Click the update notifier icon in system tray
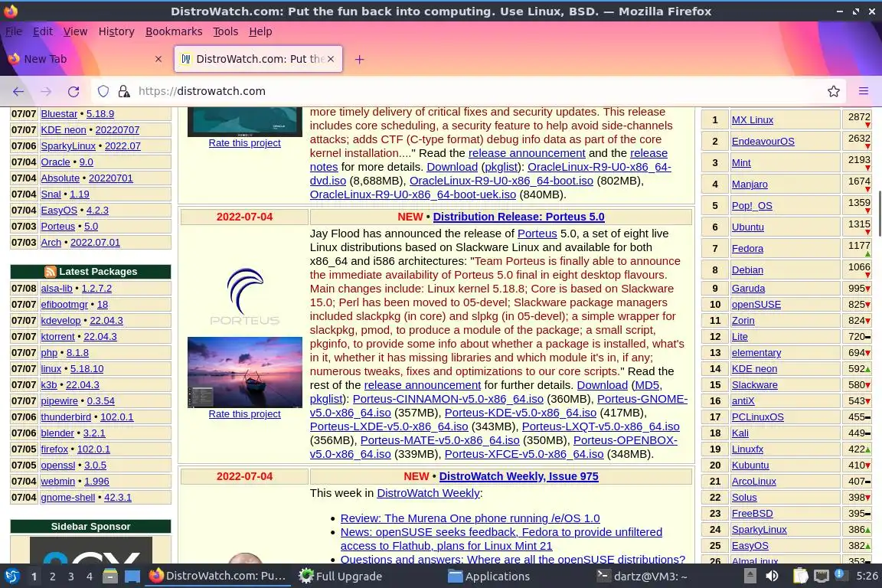Screen dimensions: 882x588 (840, 575)
